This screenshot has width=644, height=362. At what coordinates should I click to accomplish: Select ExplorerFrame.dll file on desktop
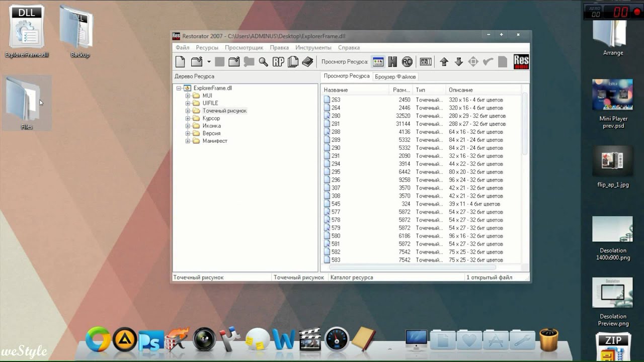pyautogui.click(x=27, y=31)
